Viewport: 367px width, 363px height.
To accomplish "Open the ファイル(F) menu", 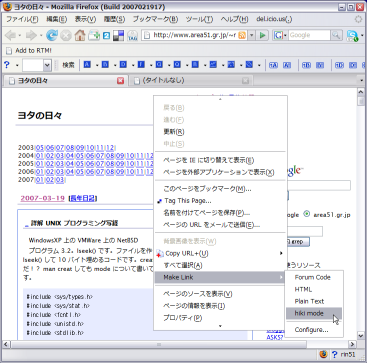I will pos(22,19).
